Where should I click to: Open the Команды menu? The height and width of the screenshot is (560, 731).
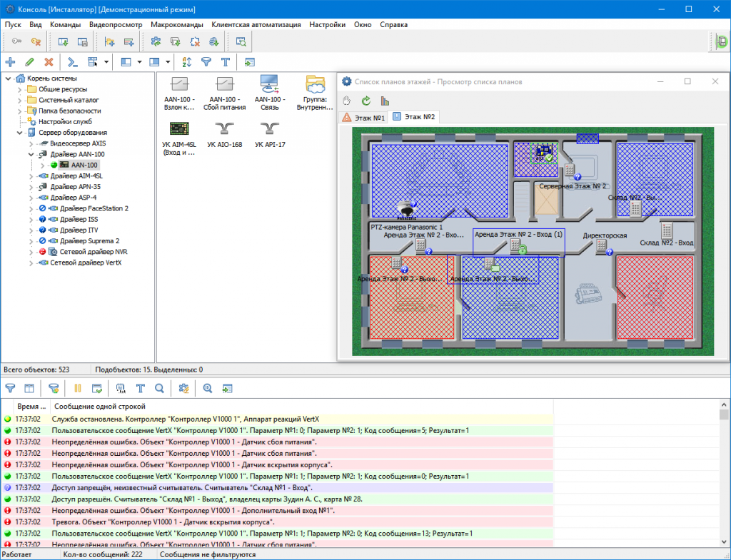(x=65, y=25)
